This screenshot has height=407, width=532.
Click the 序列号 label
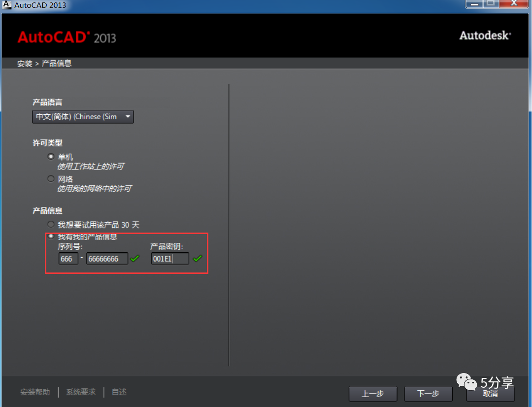[x=70, y=246]
